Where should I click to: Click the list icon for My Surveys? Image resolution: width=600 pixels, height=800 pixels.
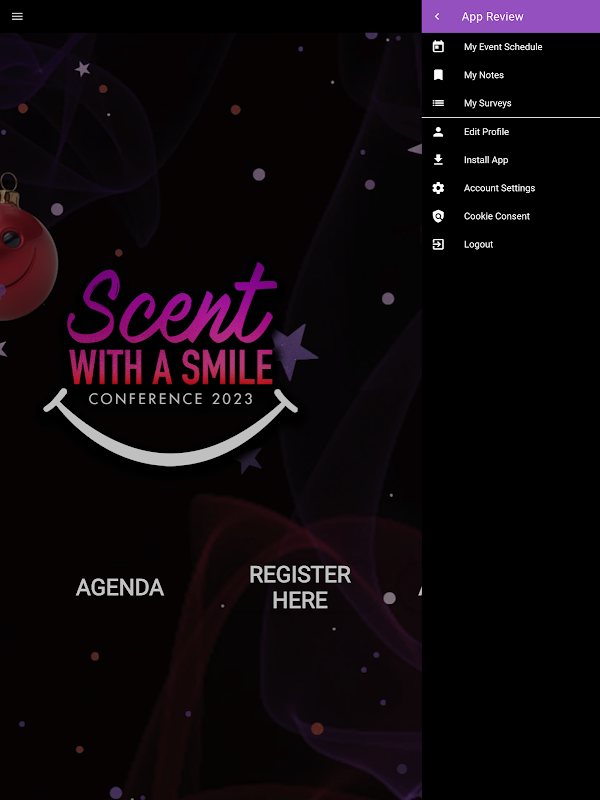(438, 103)
